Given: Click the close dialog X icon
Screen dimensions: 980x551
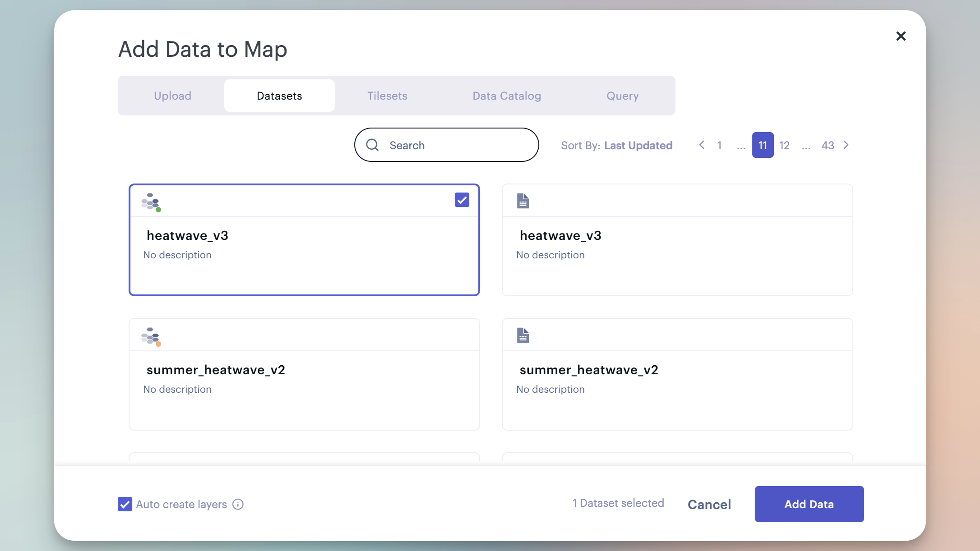Looking at the screenshot, I should tap(901, 36).
